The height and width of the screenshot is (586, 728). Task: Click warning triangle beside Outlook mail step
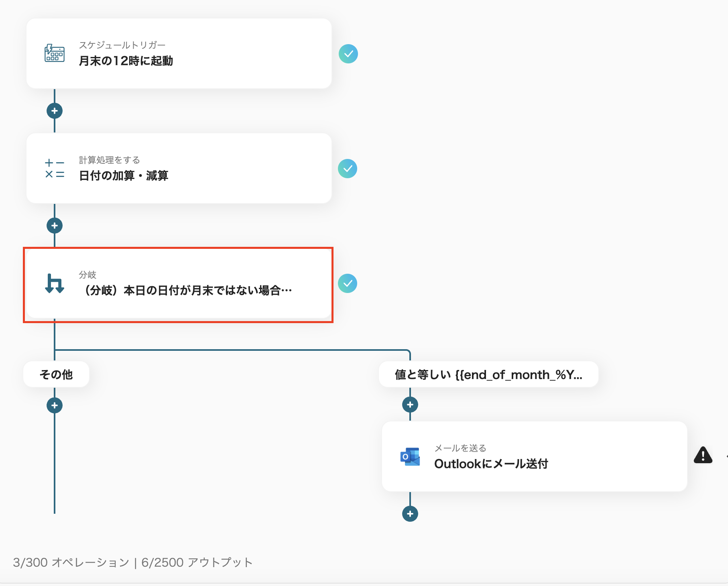click(x=703, y=455)
